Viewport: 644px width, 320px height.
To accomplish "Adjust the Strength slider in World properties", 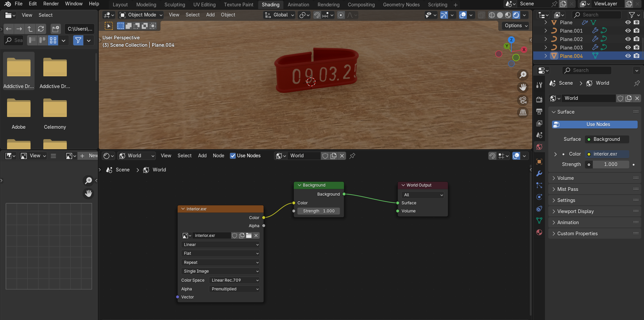I will pos(610,164).
